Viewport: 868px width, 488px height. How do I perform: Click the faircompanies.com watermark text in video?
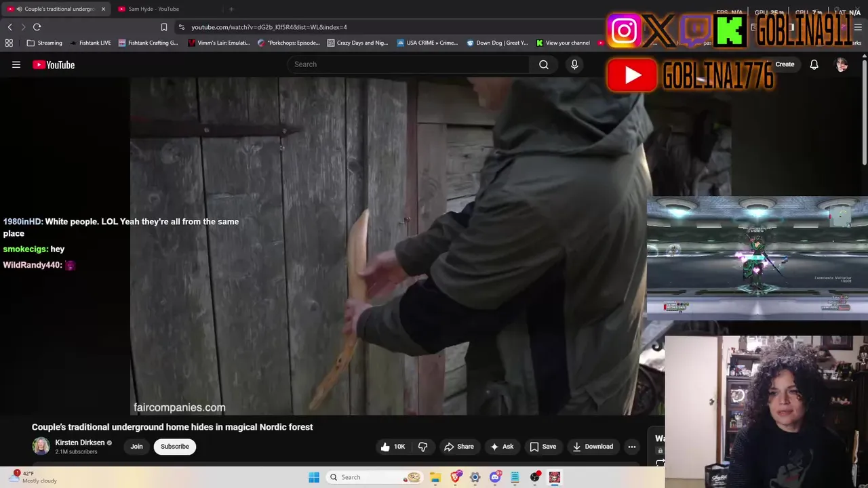(180, 407)
